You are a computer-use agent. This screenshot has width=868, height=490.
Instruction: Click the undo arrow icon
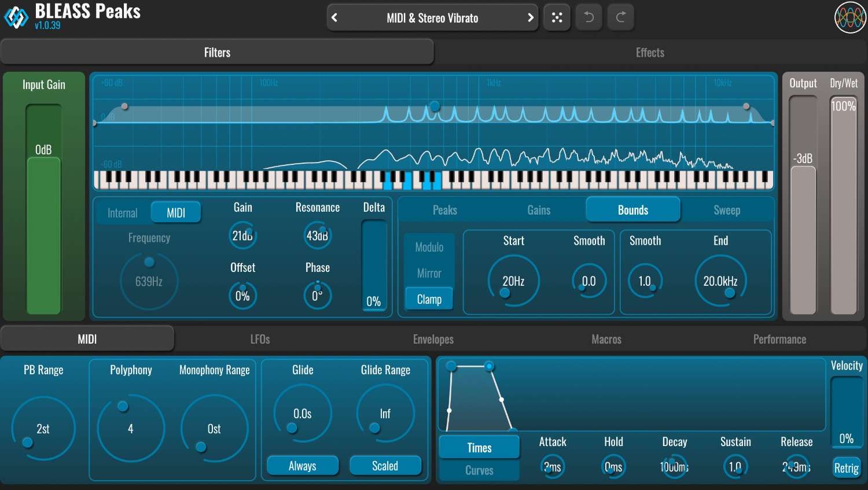coord(589,17)
